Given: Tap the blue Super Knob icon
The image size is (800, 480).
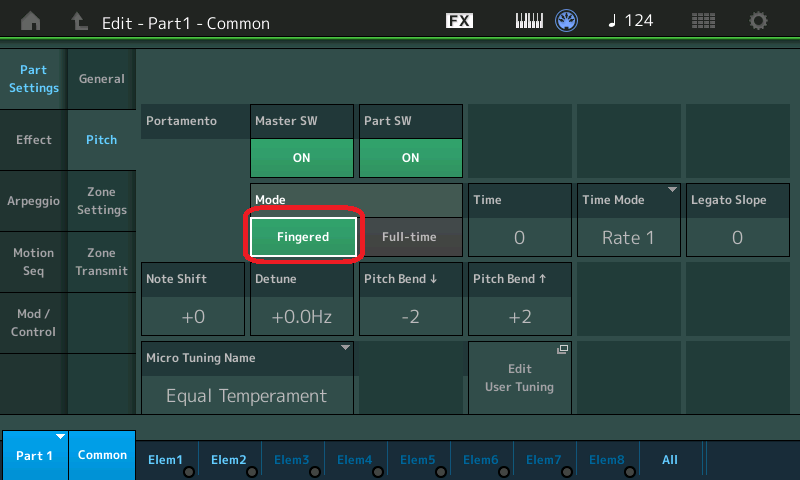Looking at the screenshot, I should (568, 21).
